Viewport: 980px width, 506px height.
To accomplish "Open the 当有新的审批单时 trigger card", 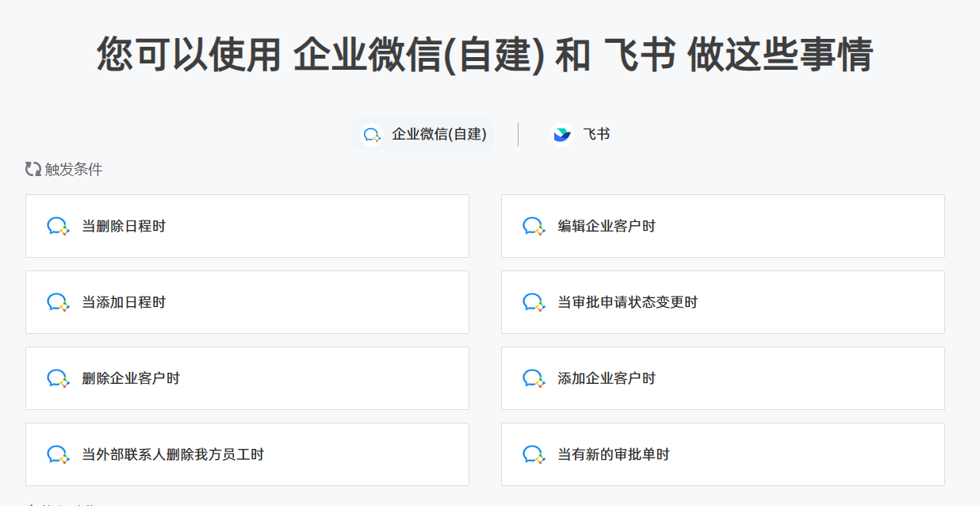I will (723, 454).
